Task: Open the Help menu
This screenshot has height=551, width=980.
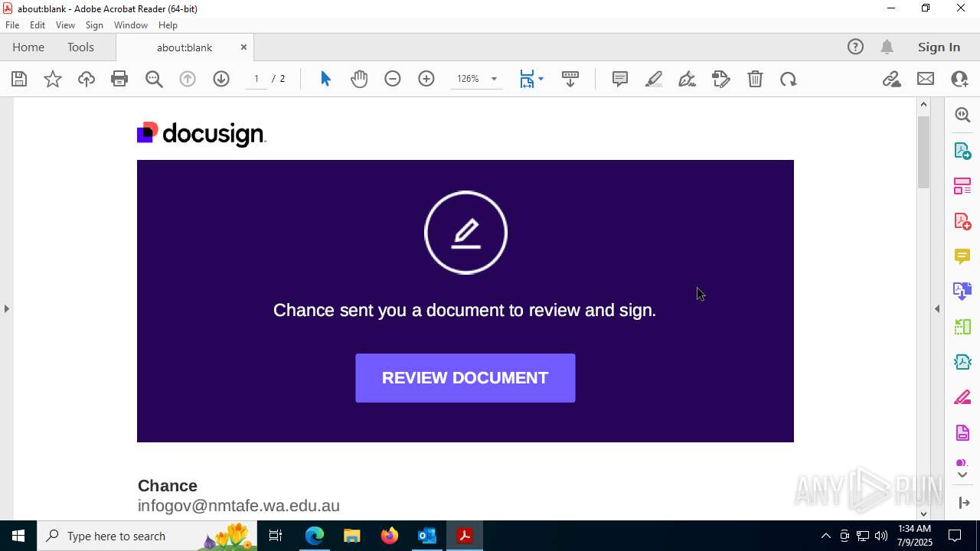Action: pyautogui.click(x=168, y=25)
